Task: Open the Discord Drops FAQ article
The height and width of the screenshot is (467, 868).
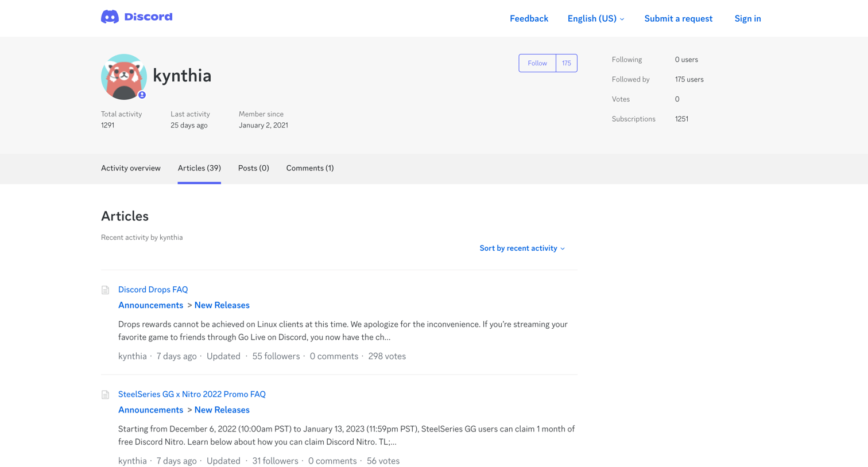Action: tap(153, 290)
